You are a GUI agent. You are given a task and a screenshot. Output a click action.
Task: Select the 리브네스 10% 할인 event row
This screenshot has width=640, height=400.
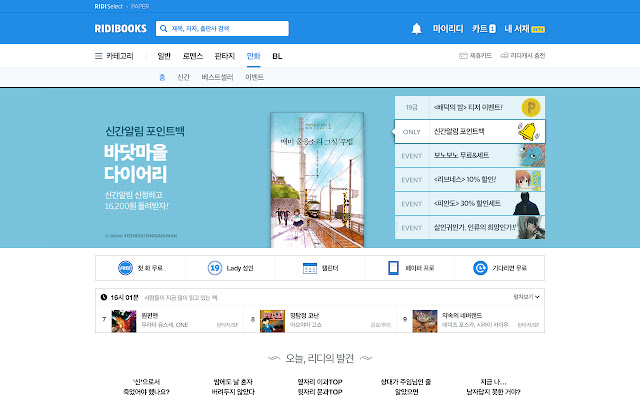pos(470,180)
